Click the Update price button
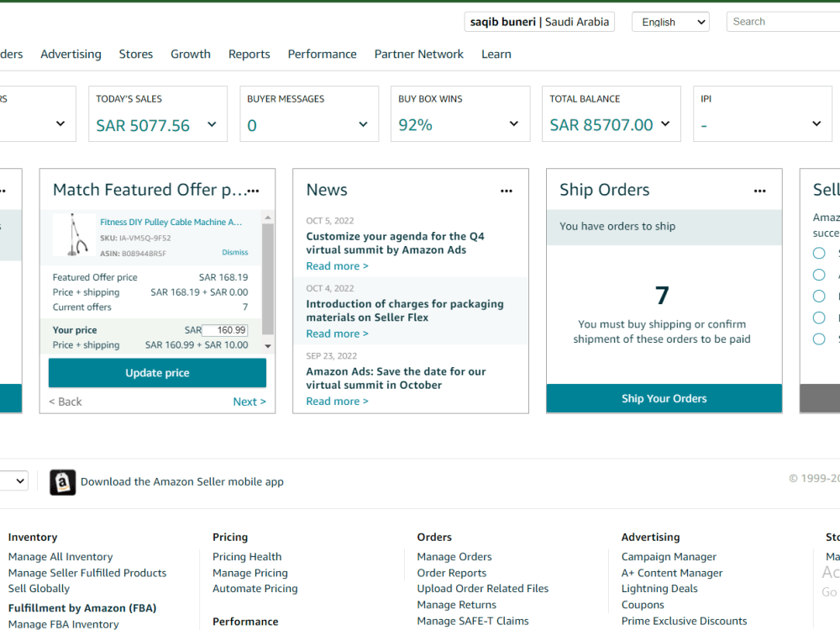The width and height of the screenshot is (840, 630). click(x=158, y=373)
